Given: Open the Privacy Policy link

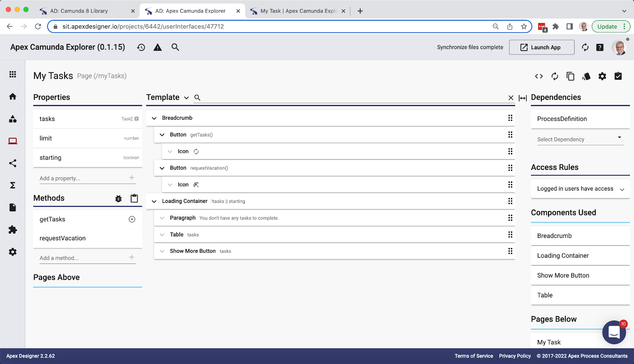Looking at the screenshot, I should (515, 356).
